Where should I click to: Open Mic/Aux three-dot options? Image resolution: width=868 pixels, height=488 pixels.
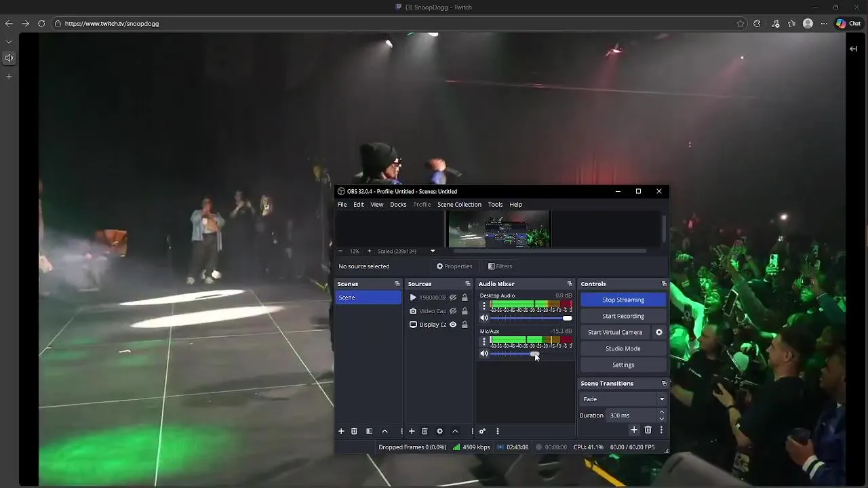pyautogui.click(x=484, y=342)
